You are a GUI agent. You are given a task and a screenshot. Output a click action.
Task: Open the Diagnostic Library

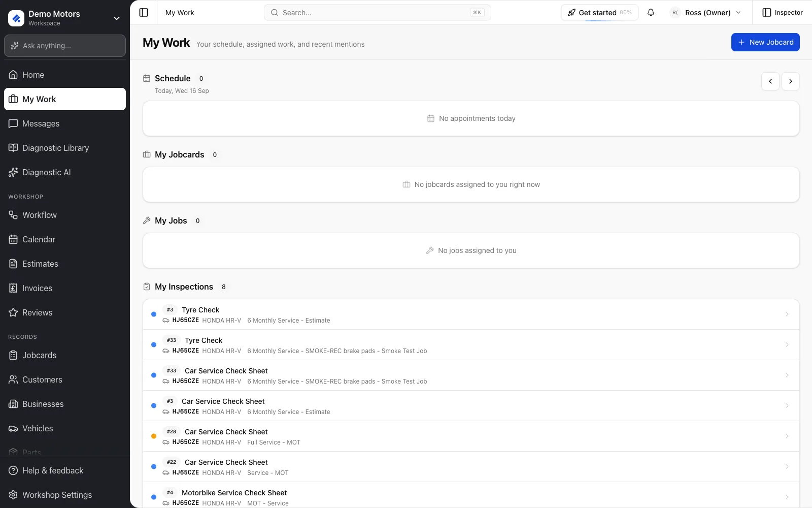coord(65,148)
